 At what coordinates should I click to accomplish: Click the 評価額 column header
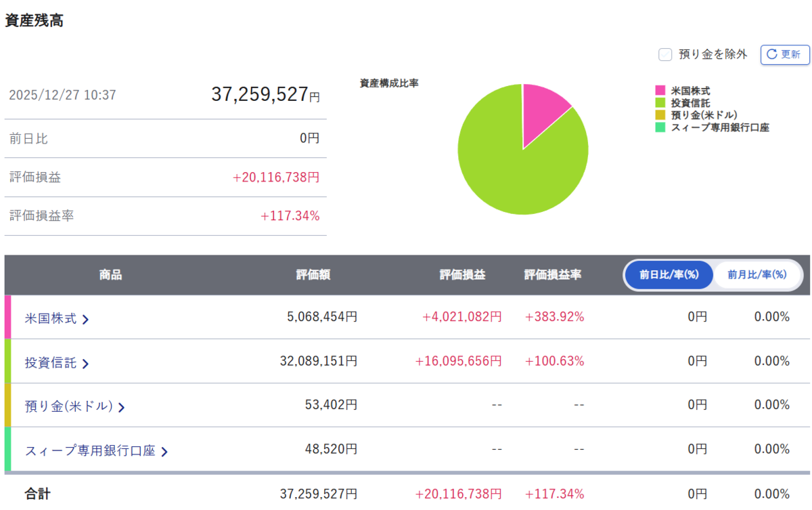coord(313,275)
